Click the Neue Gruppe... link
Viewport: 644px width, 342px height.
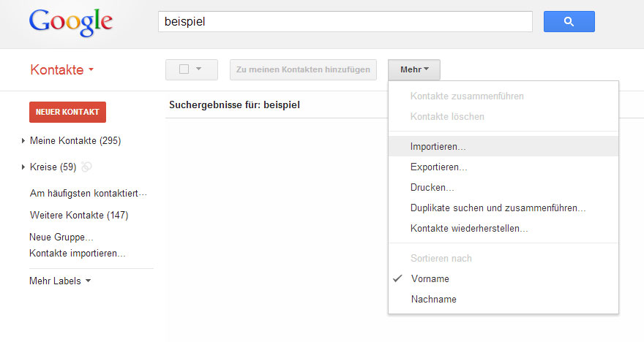61,237
